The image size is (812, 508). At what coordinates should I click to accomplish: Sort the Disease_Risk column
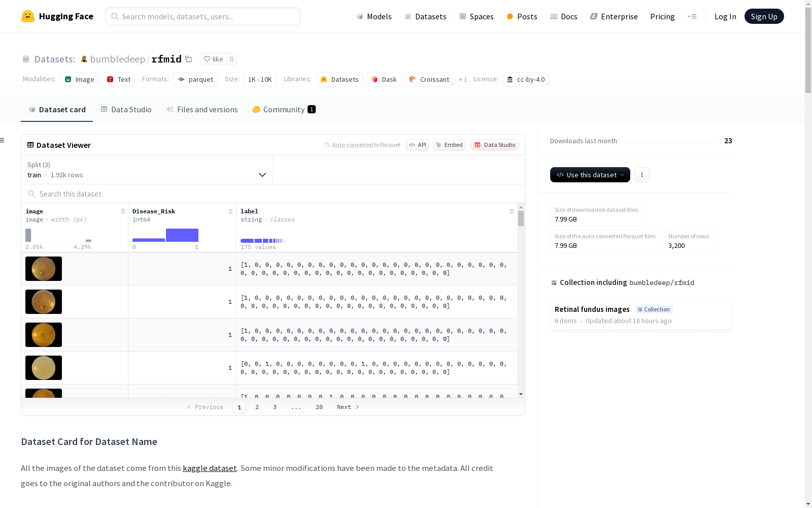(230, 211)
